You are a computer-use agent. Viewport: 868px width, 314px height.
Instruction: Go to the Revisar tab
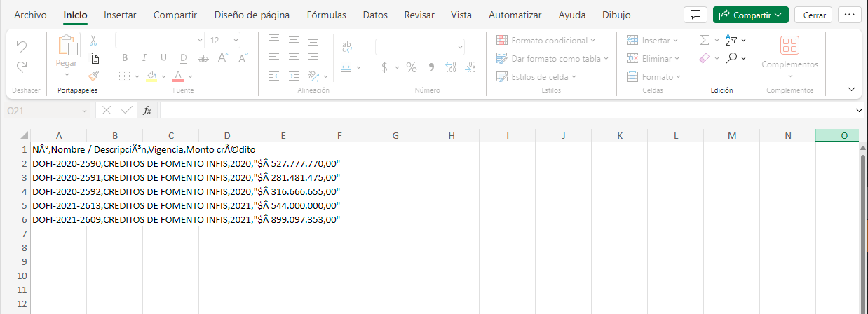coord(419,15)
